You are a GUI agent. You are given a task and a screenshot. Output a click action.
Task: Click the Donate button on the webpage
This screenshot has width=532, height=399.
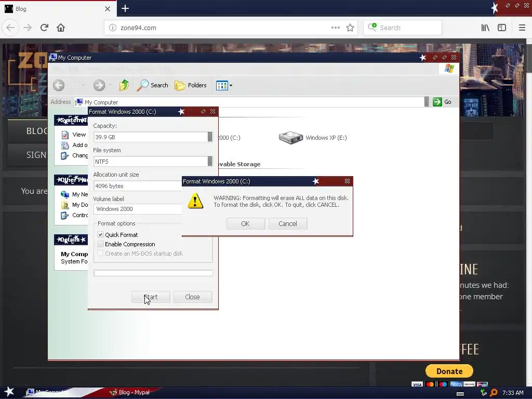coord(449,371)
